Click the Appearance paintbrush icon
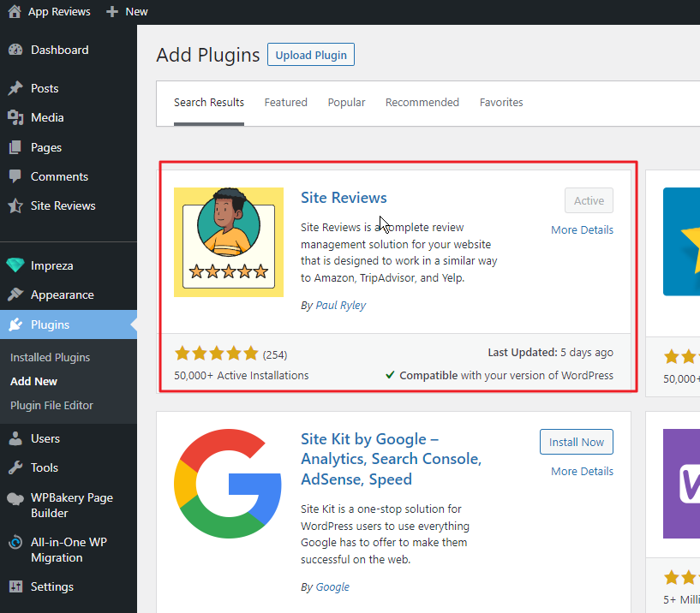Screen dimensions: 700x613 point(15,295)
